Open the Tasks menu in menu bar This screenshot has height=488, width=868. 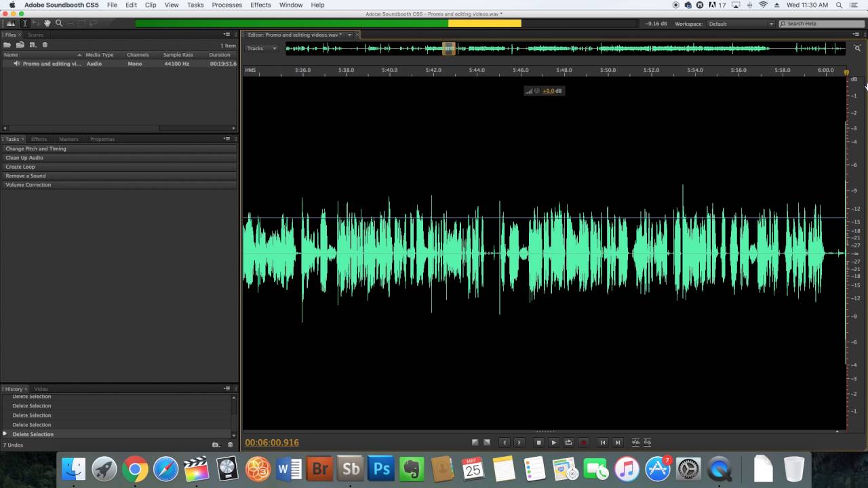pyautogui.click(x=195, y=5)
